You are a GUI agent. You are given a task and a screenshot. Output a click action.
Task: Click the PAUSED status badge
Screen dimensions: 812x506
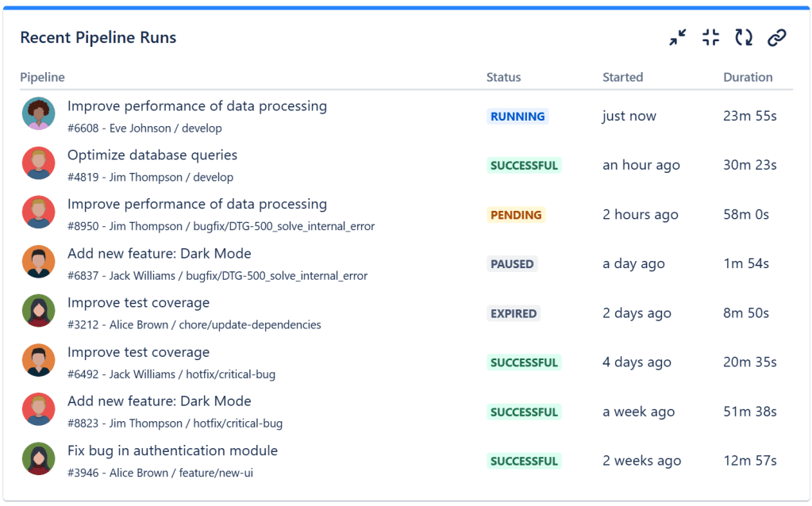point(512,264)
